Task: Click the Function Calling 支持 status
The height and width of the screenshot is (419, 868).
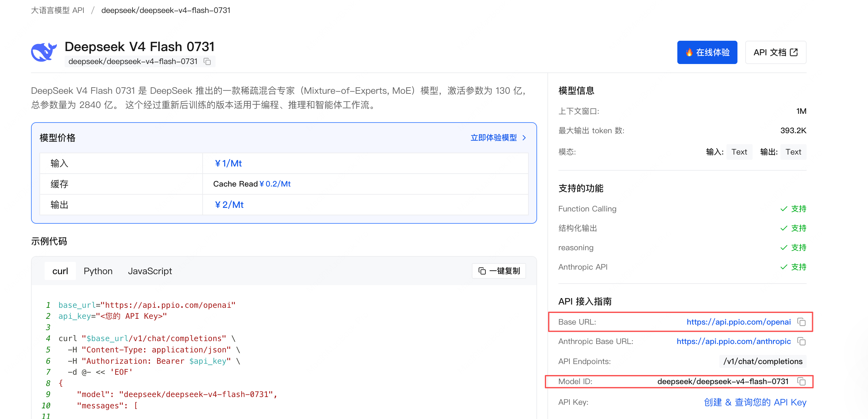Action: pos(793,209)
